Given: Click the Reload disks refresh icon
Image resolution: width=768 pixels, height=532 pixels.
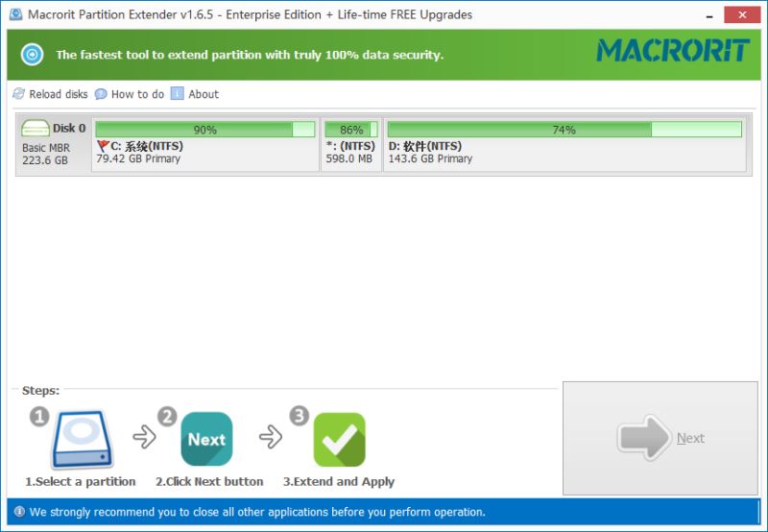Looking at the screenshot, I should (x=18, y=93).
